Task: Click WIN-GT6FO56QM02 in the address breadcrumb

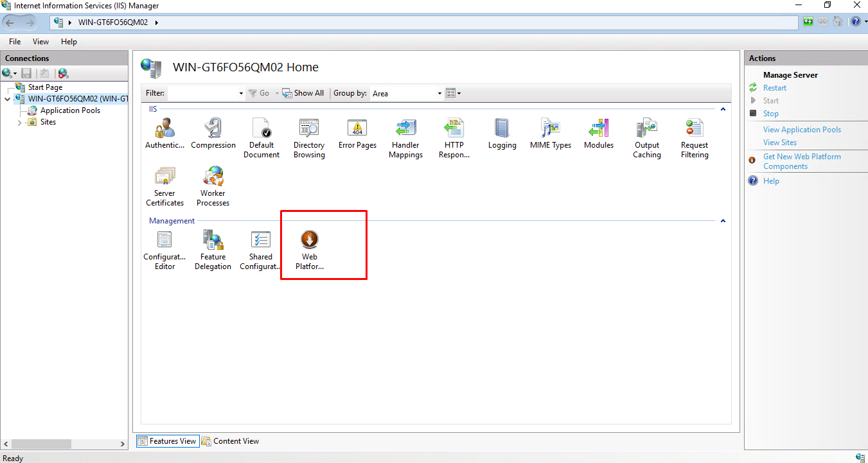Action: click(x=113, y=22)
